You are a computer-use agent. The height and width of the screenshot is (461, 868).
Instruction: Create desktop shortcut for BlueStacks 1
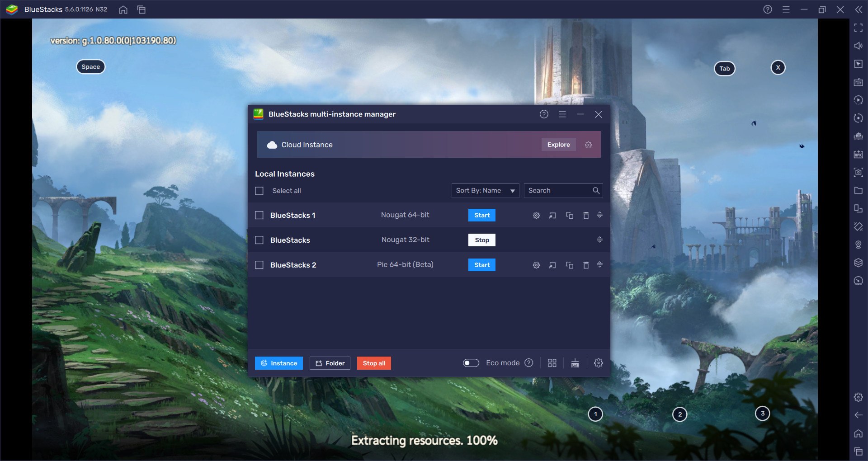click(x=552, y=216)
